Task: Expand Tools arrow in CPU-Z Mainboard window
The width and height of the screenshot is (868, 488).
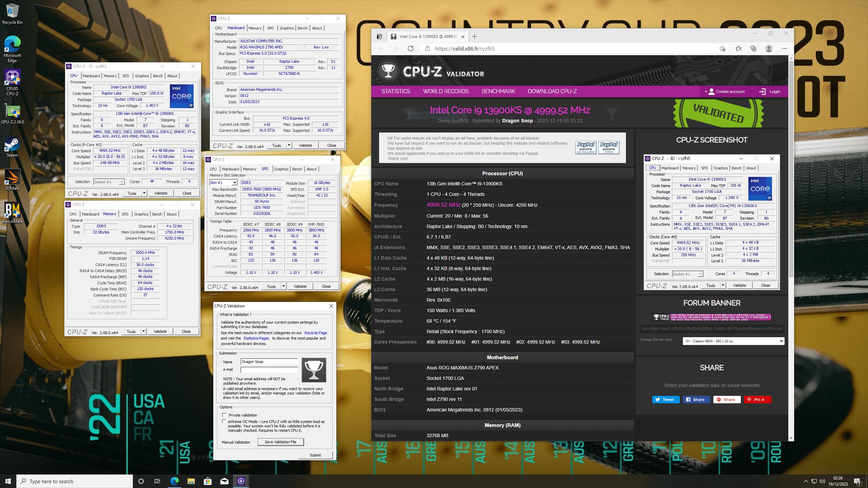Action: [289, 145]
